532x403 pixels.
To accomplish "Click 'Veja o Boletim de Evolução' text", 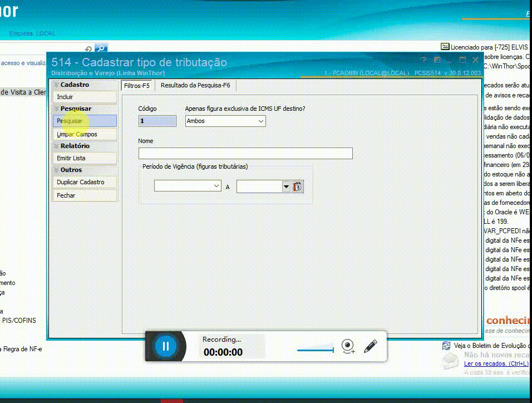I will click(491, 346).
